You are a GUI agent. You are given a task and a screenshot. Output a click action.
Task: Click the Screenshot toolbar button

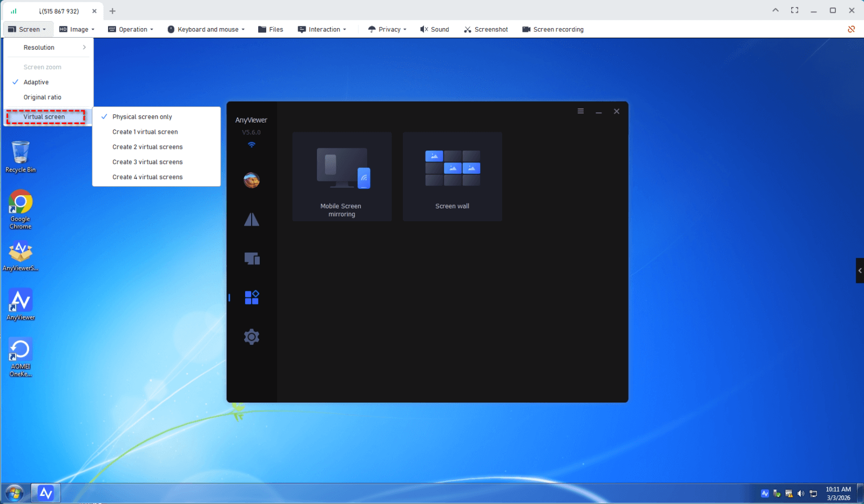[x=485, y=30]
